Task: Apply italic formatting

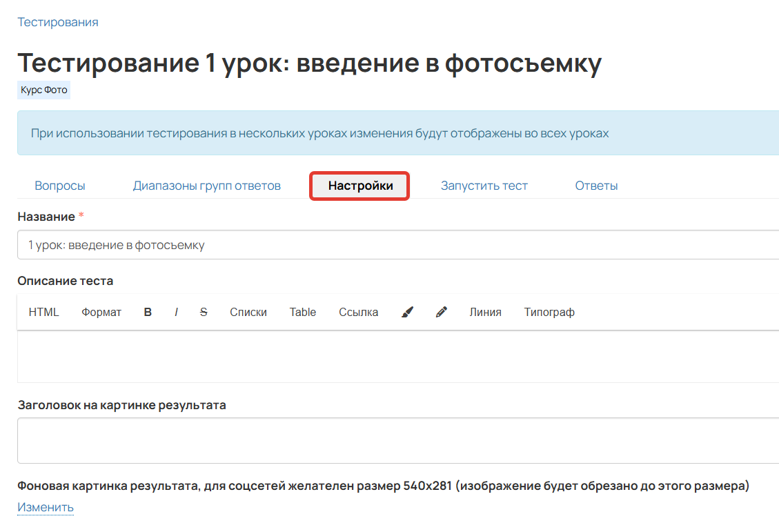Action: [x=176, y=312]
